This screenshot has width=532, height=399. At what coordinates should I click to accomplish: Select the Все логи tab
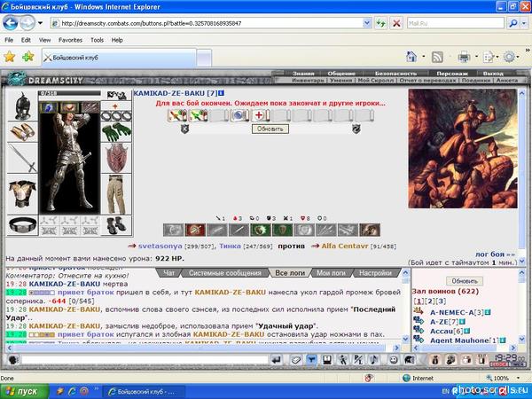pos(290,273)
